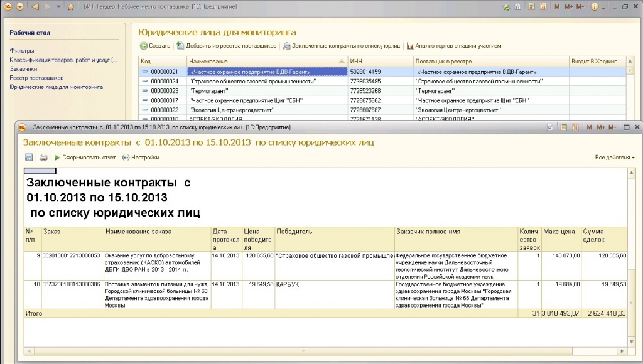Click report horizontal scrollbar right arrow
Image resolution: width=643 pixels, height=364 pixels.
(x=622, y=351)
